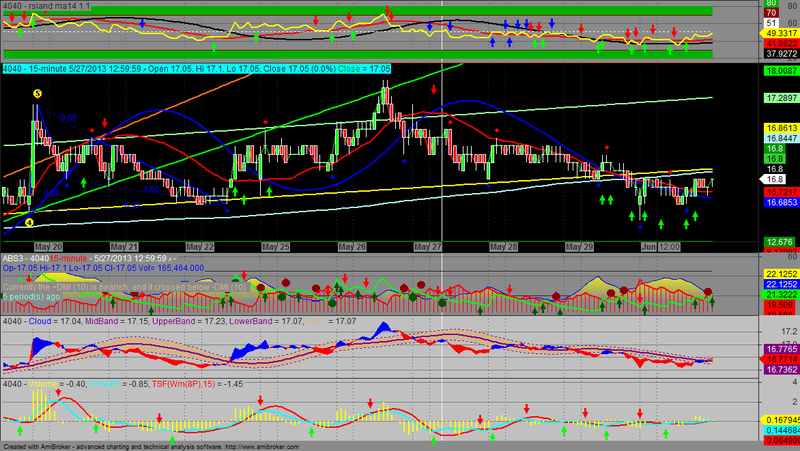Click the MidBand = 17.15 label
800x451 pixels.
point(116,321)
